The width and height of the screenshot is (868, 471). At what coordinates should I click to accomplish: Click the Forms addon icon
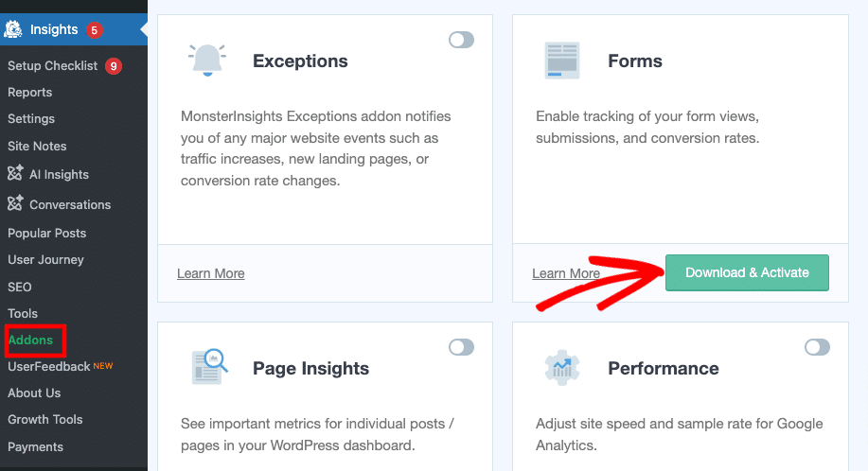coord(562,61)
